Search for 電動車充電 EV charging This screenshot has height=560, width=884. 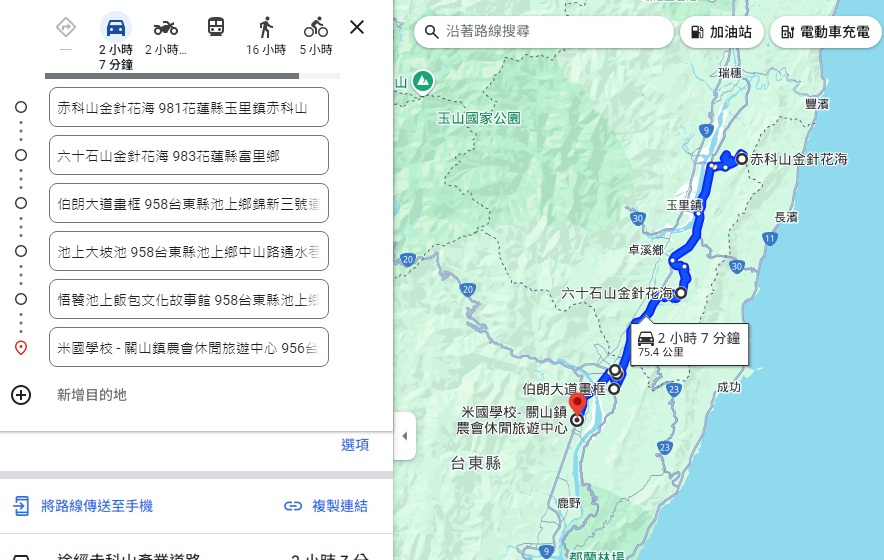tap(825, 32)
